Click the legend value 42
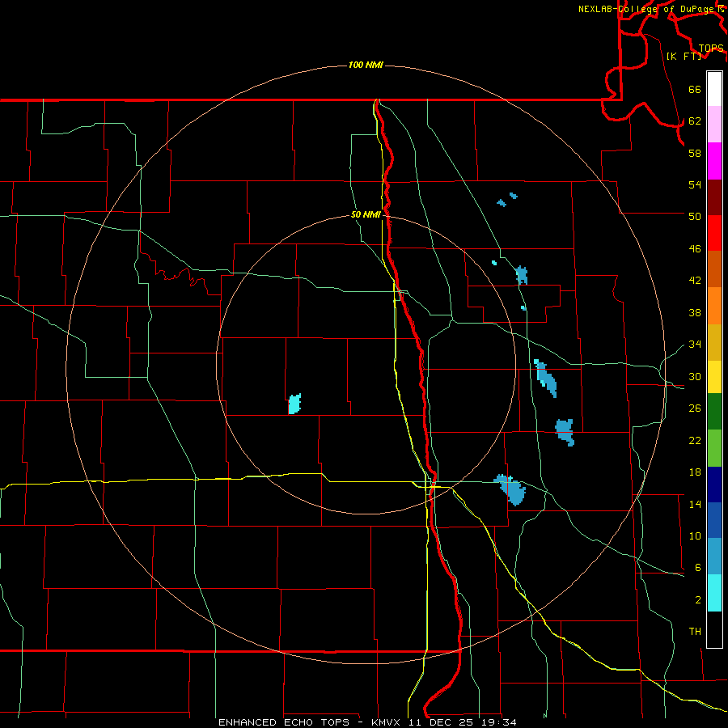728x728 pixels. [695, 281]
